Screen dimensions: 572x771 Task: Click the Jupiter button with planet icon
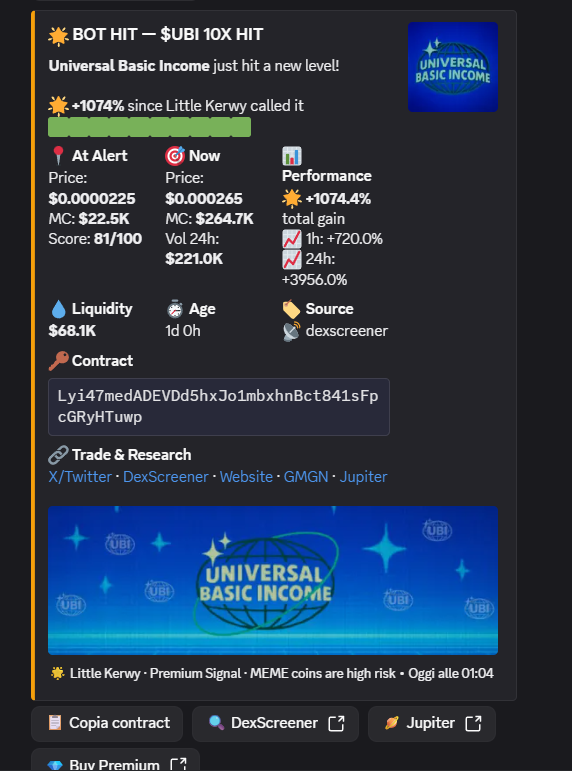(431, 724)
